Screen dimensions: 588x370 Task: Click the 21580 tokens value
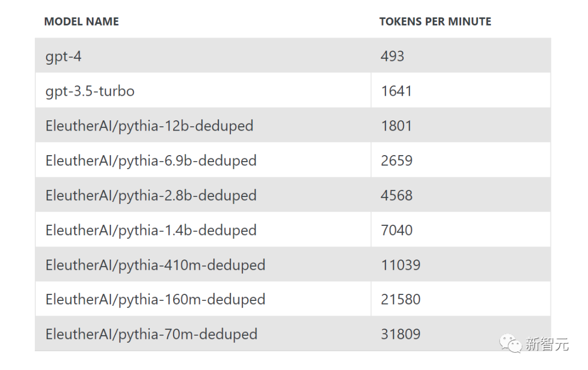click(x=400, y=299)
